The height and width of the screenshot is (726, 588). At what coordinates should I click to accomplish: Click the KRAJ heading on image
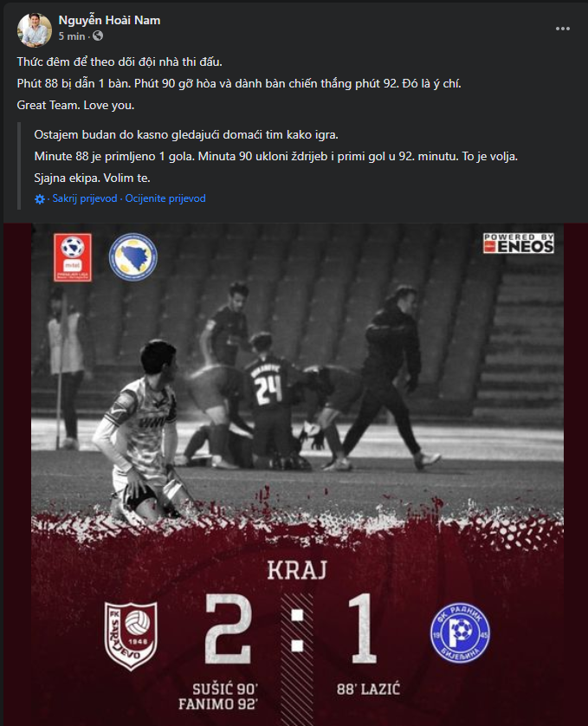[297, 570]
